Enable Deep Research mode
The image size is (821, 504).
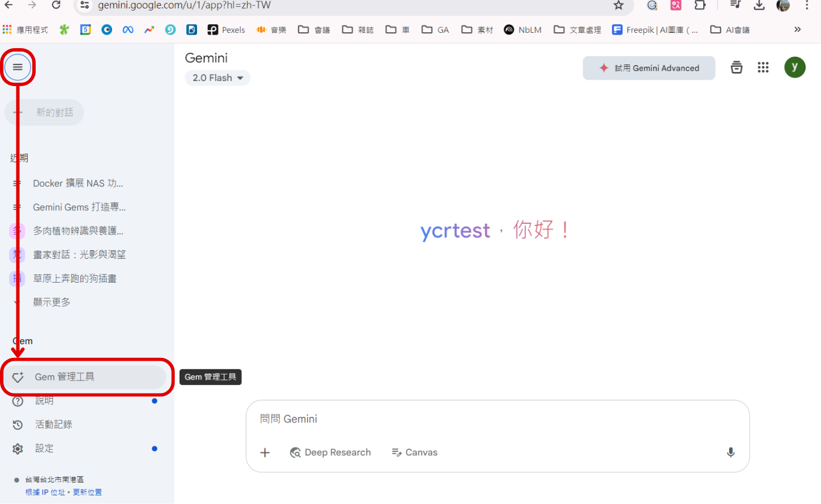coord(331,452)
